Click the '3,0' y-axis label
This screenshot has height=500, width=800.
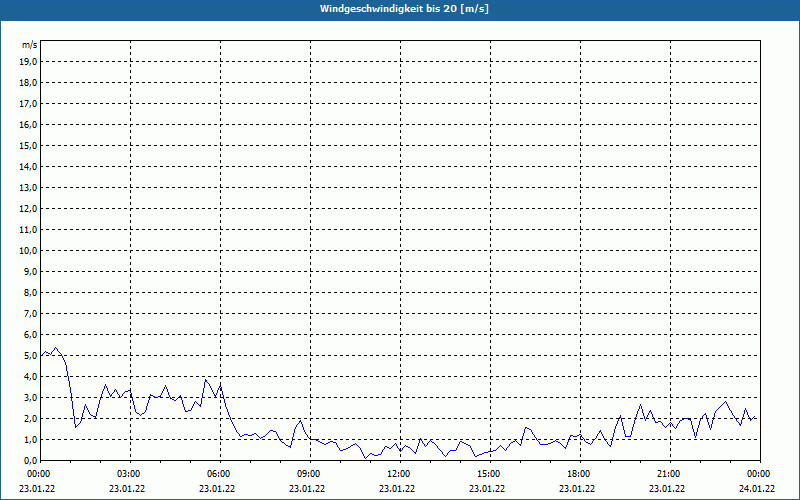pyautogui.click(x=31, y=397)
